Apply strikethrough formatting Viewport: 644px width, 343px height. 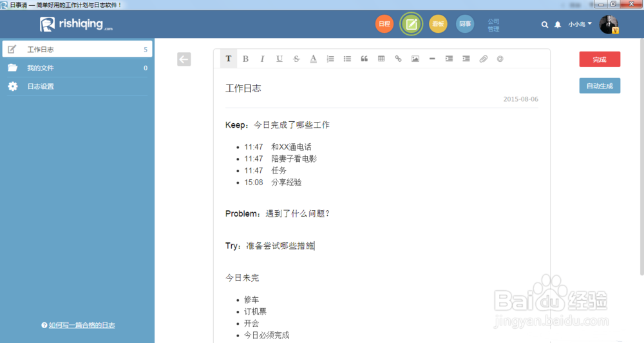(296, 59)
